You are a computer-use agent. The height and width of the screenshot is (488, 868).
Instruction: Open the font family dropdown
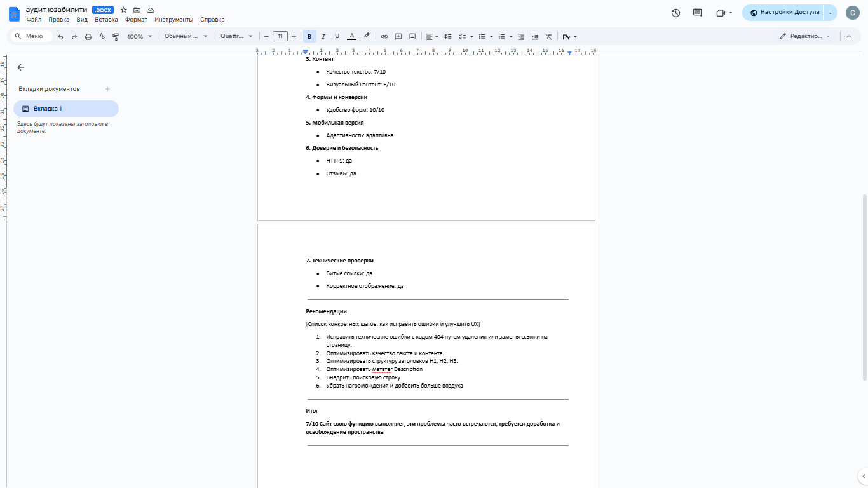pos(236,37)
